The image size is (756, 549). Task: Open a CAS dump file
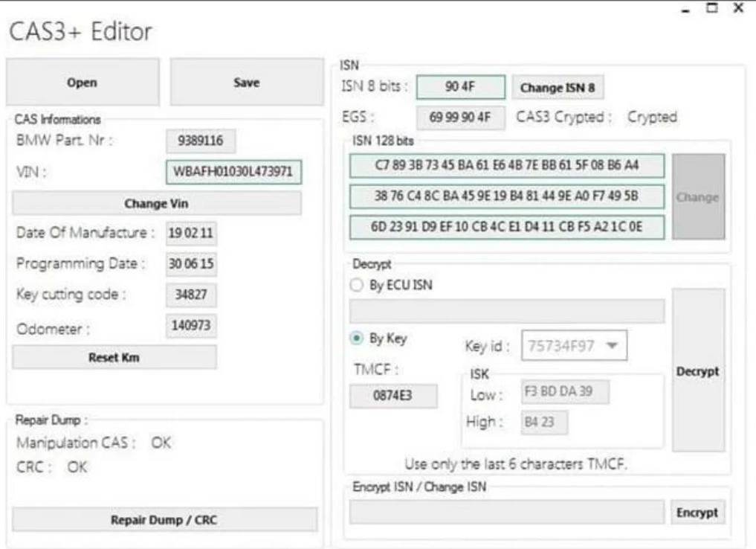tap(82, 83)
